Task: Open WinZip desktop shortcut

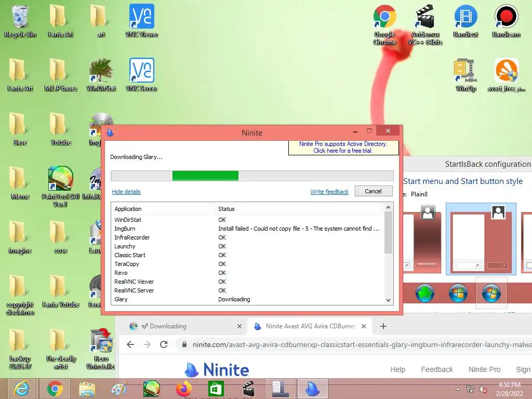Action: (x=465, y=75)
